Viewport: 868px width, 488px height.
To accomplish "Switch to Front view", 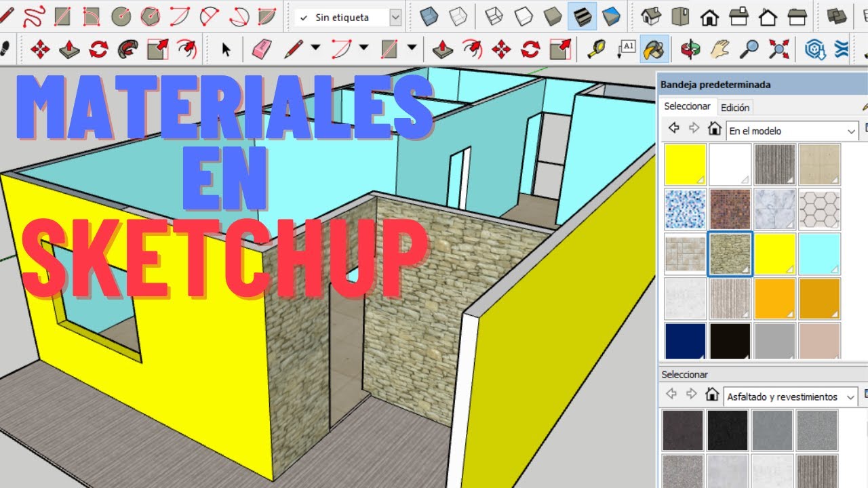I will pyautogui.click(x=709, y=16).
